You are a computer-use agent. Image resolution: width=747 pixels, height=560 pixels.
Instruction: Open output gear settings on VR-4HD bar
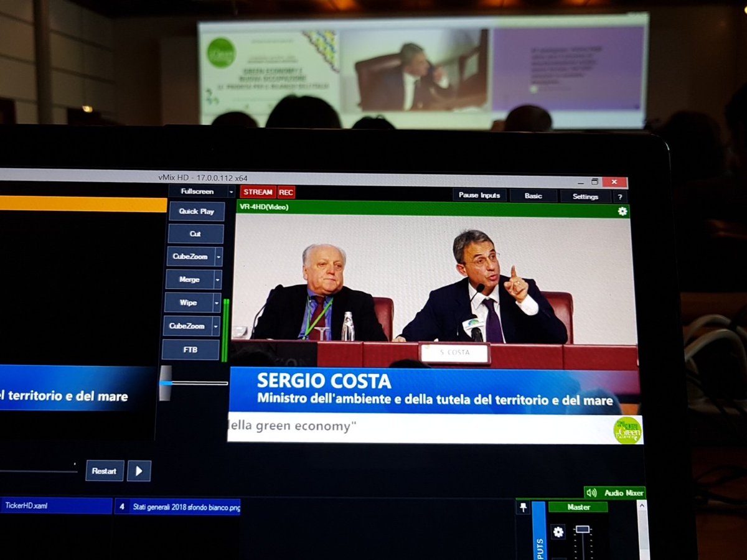622,212
